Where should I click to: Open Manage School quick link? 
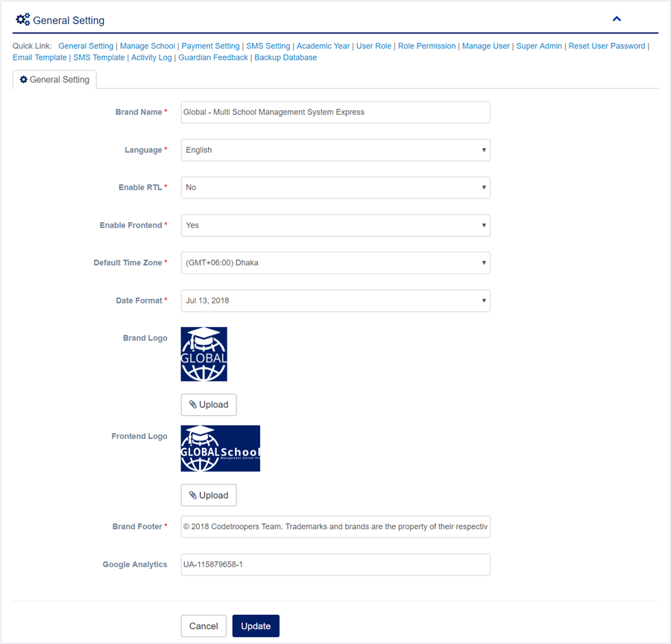tap(147, 45)
